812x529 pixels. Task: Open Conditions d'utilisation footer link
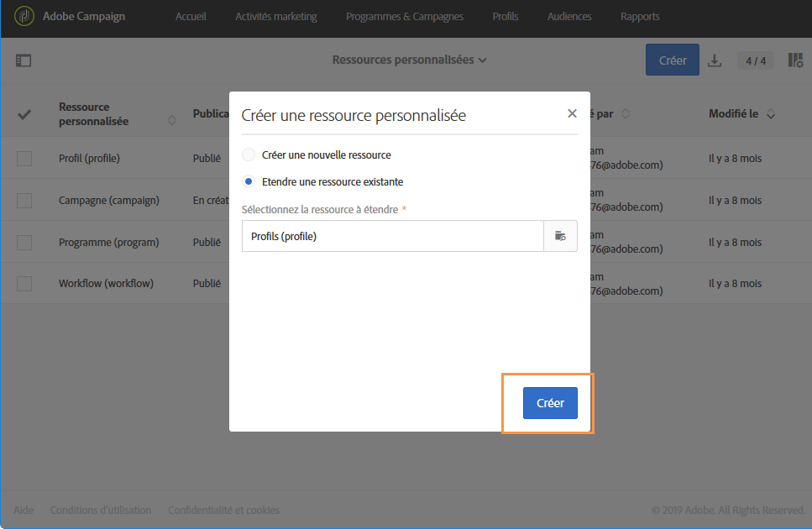101,510
